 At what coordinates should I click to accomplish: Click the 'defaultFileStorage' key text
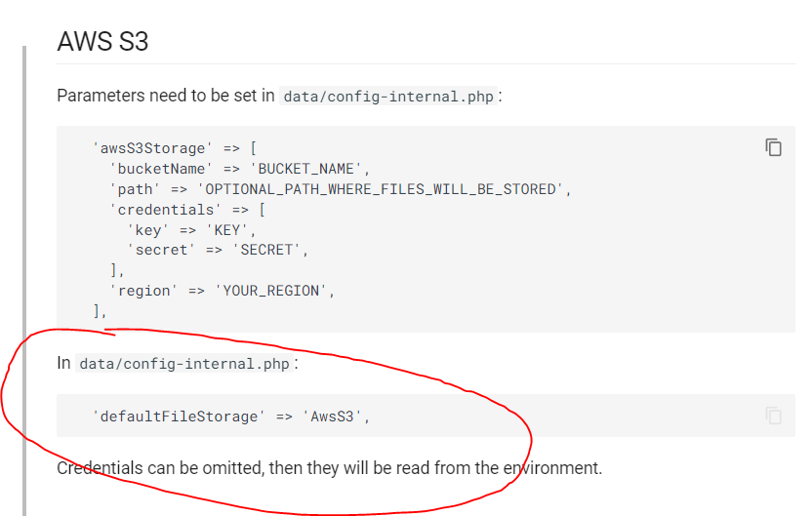point(179,417)
